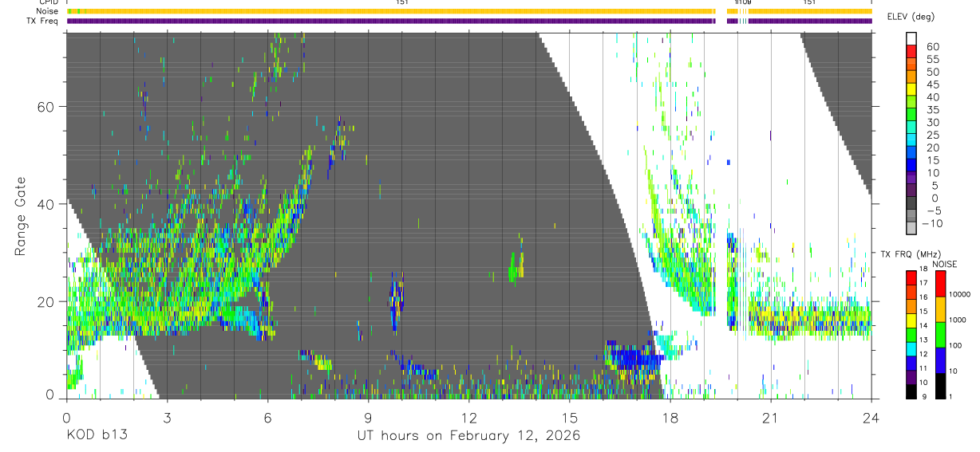Click the "TX FRQ (MHz)" legend title
Screen dimensions: 980x452
tap(911, 254)
